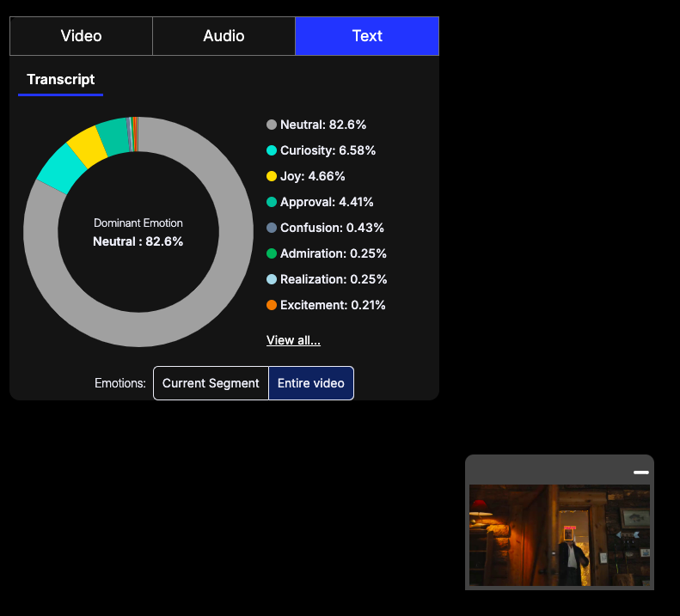Click the orange Excitement legend dot
The width and height of the screenshot is (680, 616).
272,305
